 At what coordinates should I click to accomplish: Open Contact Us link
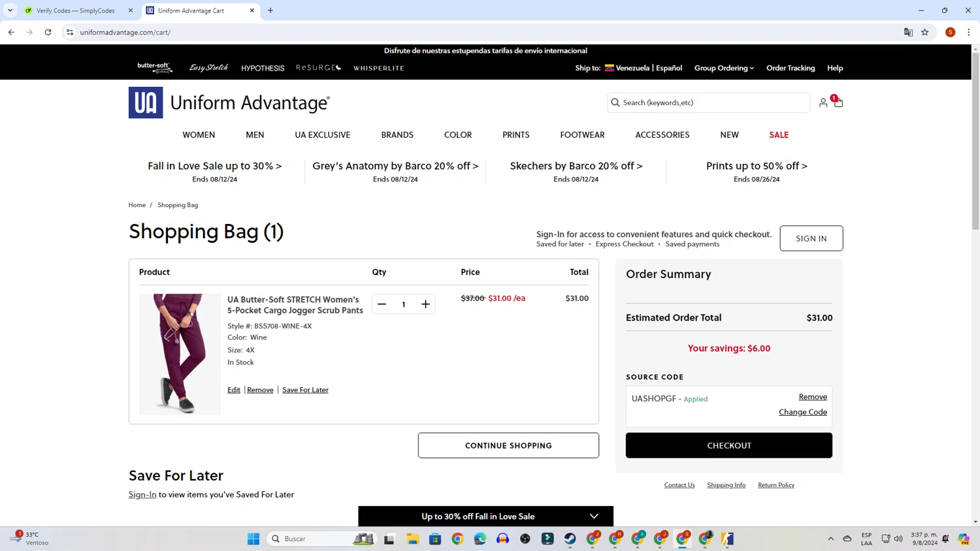tap(679, 485)
